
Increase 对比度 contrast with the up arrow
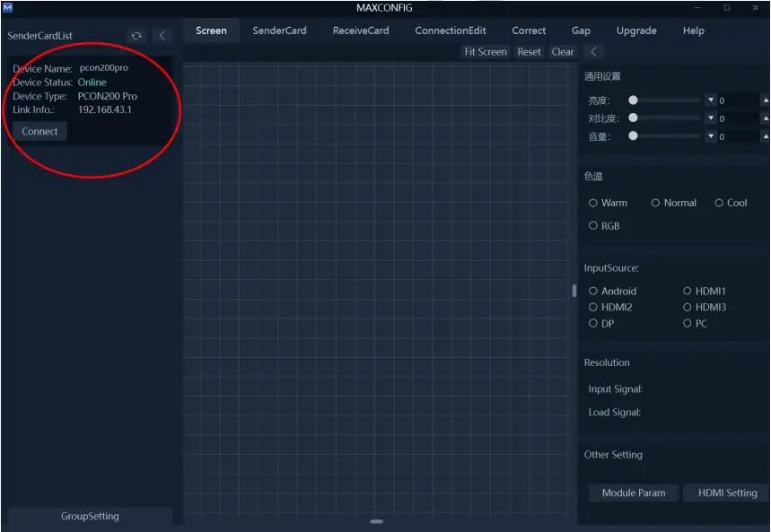(766, 118)
